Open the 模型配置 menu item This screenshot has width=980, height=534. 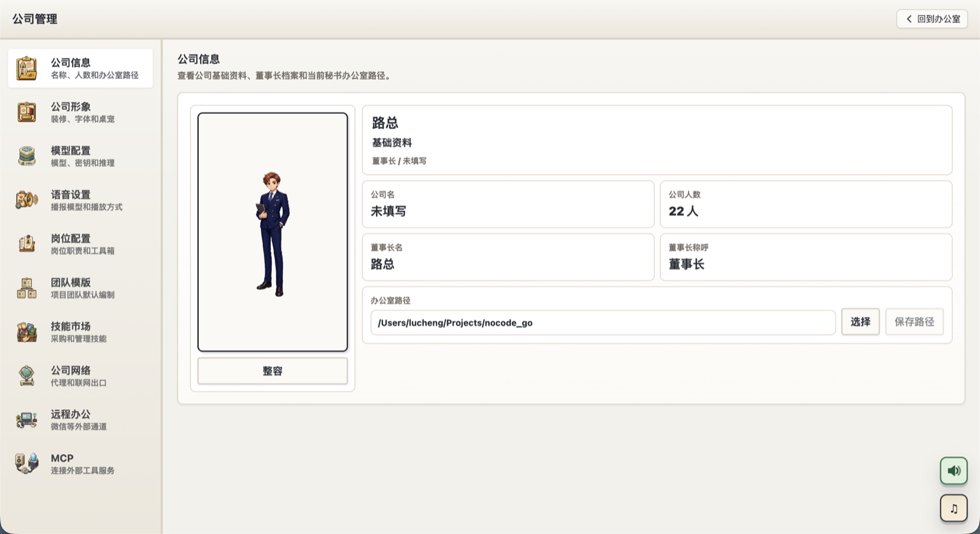coord(80,156)
